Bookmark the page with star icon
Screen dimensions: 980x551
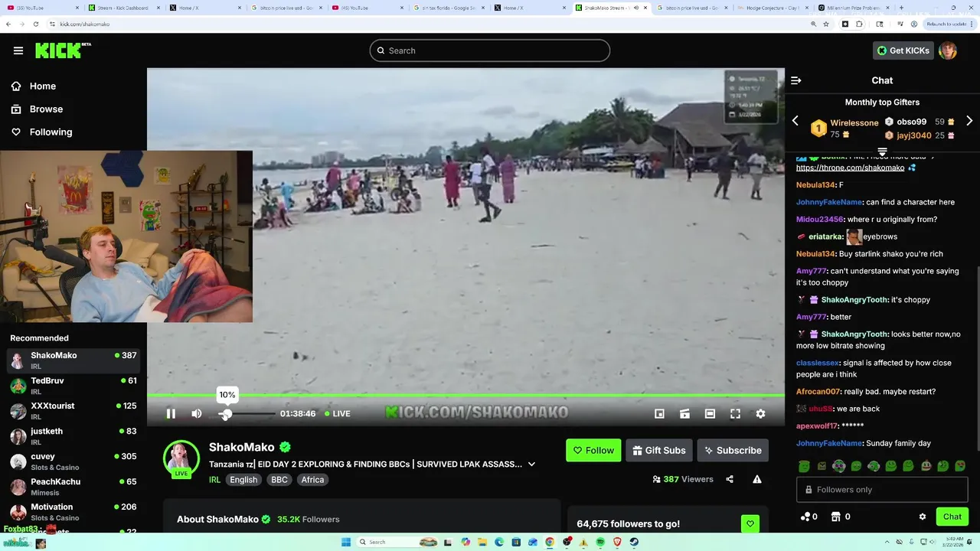826,24
